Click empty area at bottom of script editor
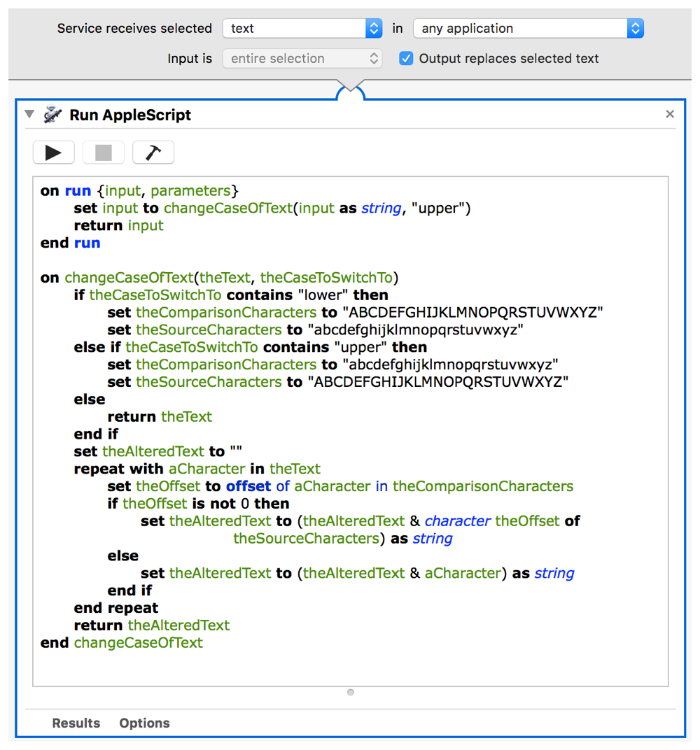700x750 pixels. pos(350,669)
